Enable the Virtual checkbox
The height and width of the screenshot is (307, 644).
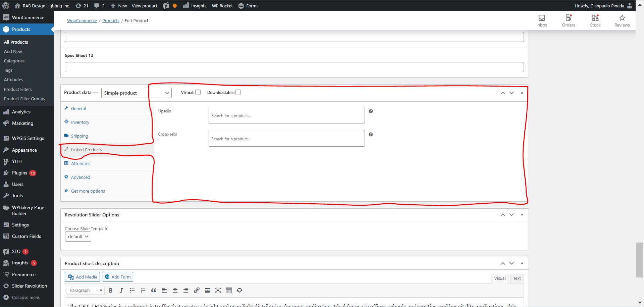(x=198, y=93)
